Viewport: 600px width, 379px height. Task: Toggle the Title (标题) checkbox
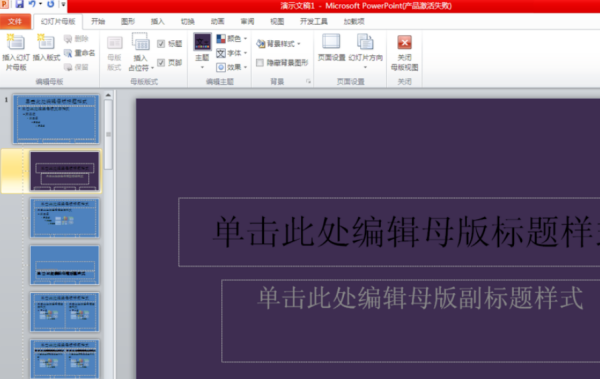pos(161,44)
